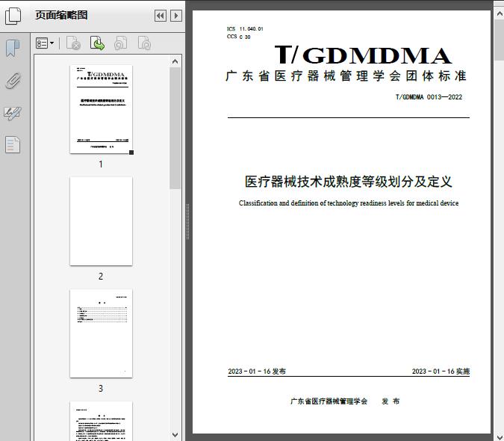Click thumbnail panel scroll up arrow
The width and height of the screenshot is (504, 441).
[x=175, y=61]
